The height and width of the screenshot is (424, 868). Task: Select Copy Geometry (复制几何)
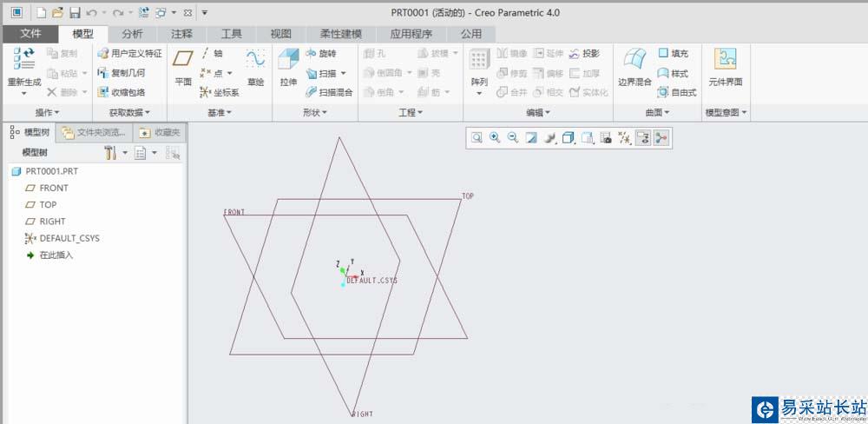pyautogui.click(x=122, y=73)
